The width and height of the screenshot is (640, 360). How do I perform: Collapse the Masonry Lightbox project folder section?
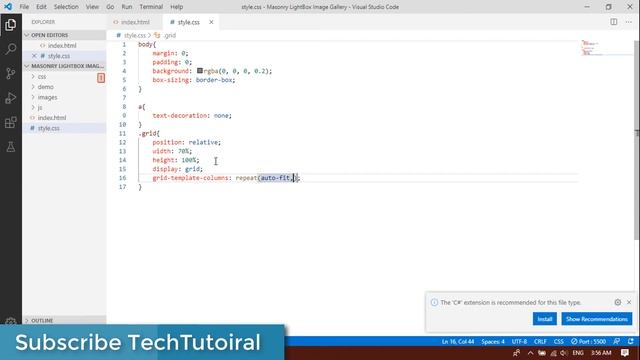point(64,66)
